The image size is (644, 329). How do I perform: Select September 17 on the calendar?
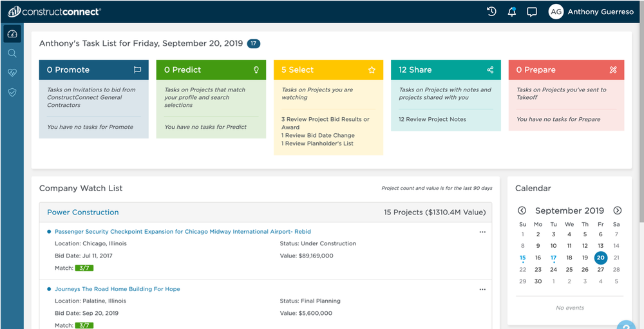coord(554,258)
